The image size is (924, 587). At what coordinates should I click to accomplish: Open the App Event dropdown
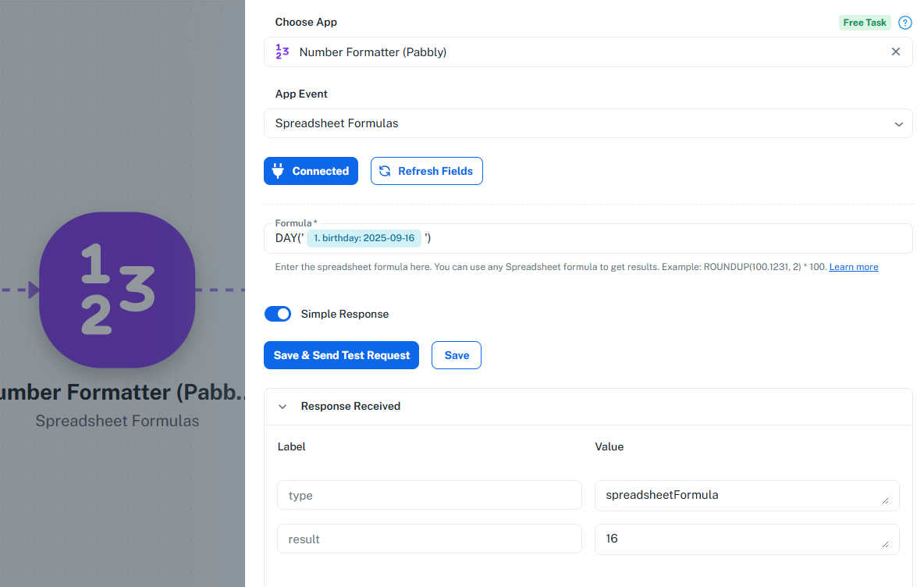(588, 123)
